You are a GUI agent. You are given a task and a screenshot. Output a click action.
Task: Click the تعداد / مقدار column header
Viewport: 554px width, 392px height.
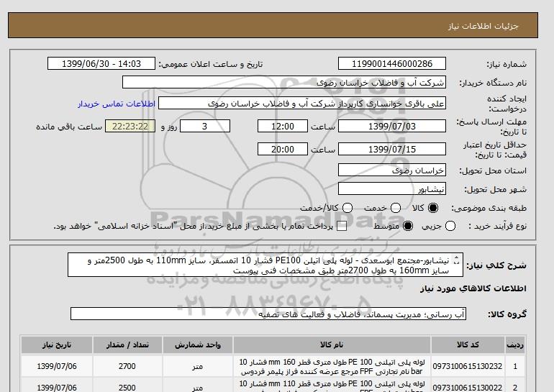pos(127,345)
